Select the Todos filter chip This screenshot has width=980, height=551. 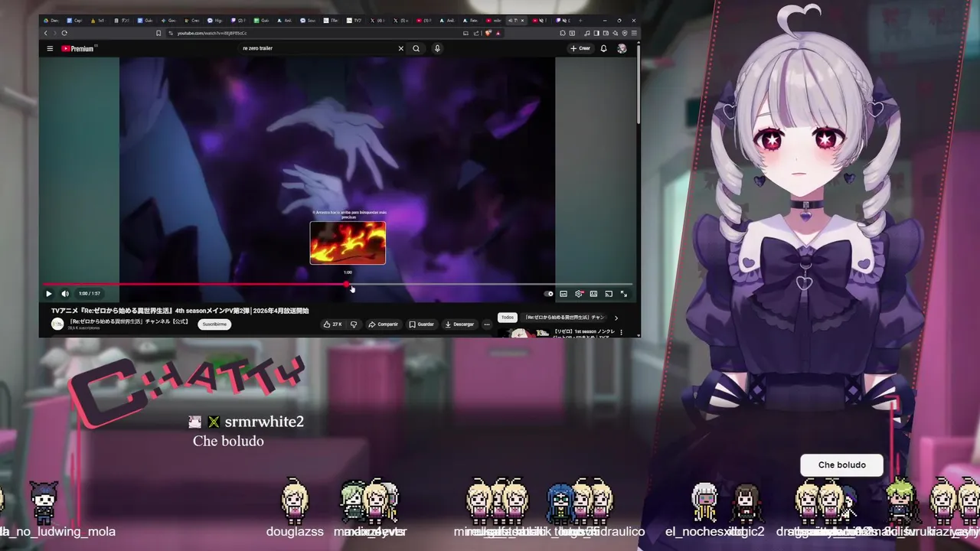point(508,318)
